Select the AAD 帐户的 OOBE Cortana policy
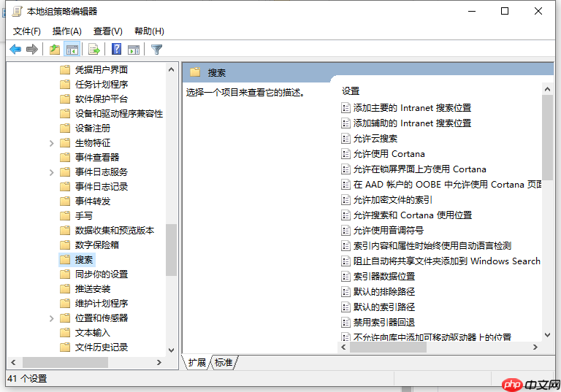Viewport: 561px width, 392px height. [447, 185]
